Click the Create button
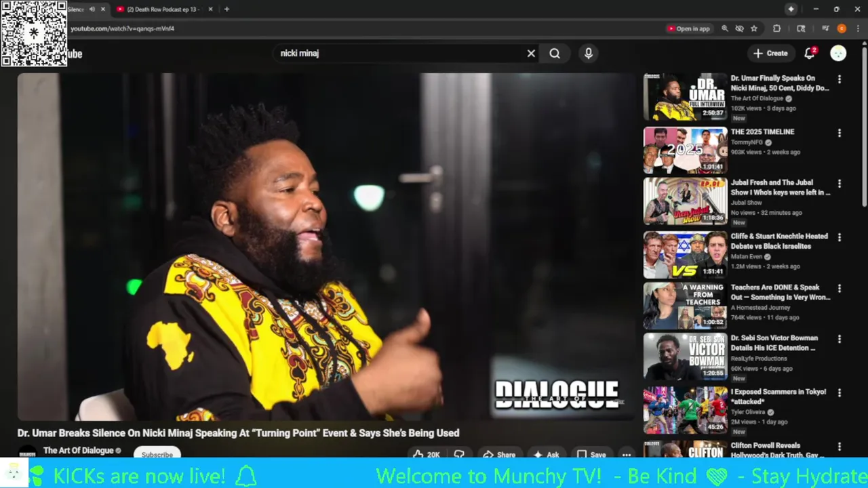The image size is (868, 488). 771,54
